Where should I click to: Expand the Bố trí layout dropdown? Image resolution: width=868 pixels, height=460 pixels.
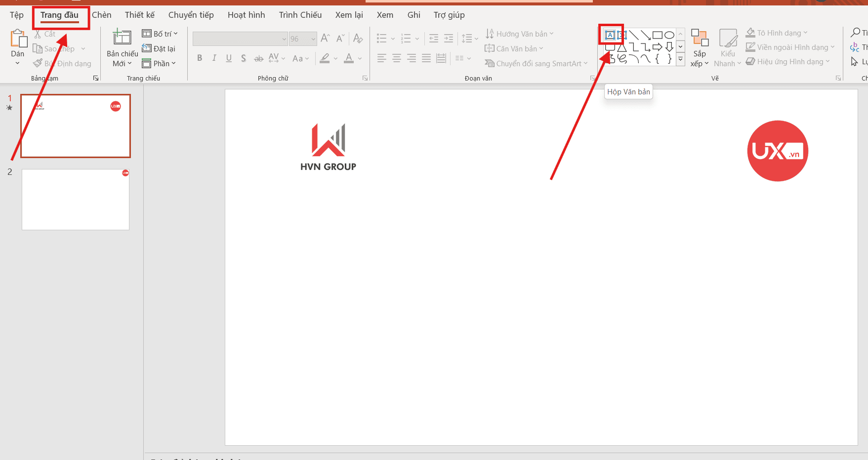pyautogui.click(x=160, y=34)
